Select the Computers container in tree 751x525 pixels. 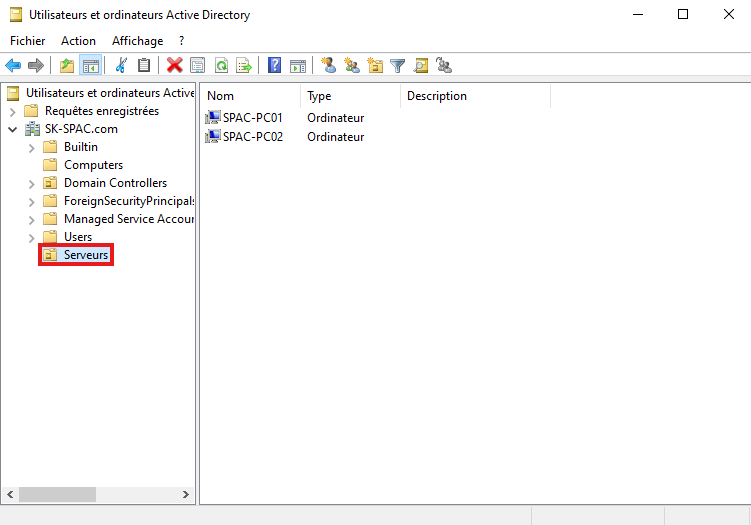point(93,165)
